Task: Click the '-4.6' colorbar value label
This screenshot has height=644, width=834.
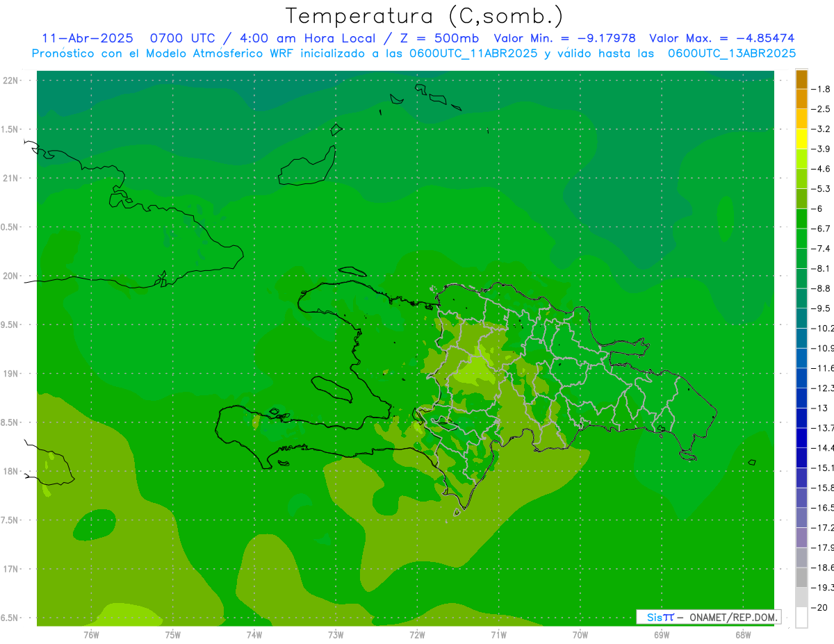Action: pyautogui.click(x=821, y=169)
